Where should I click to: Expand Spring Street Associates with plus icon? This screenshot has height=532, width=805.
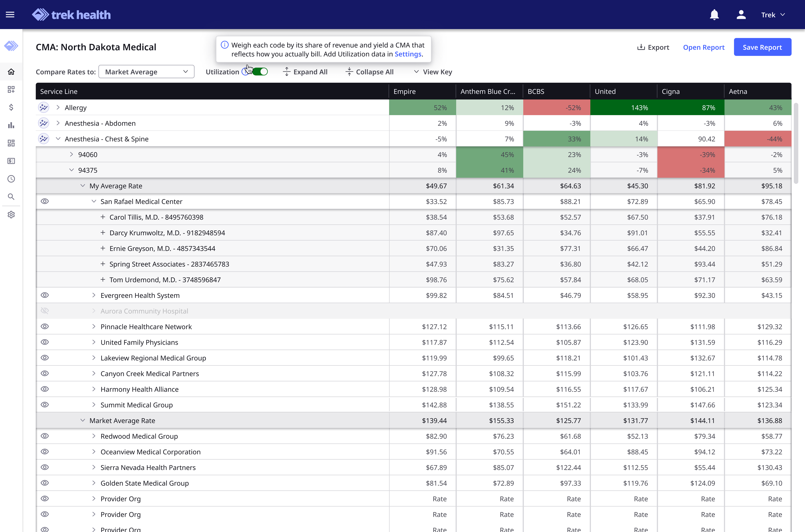coord(103,264)
